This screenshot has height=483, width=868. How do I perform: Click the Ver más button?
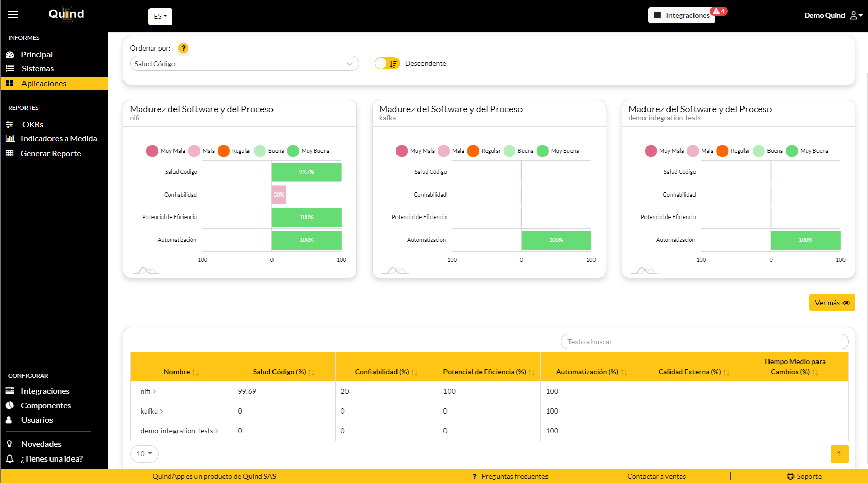click(831, 303)
